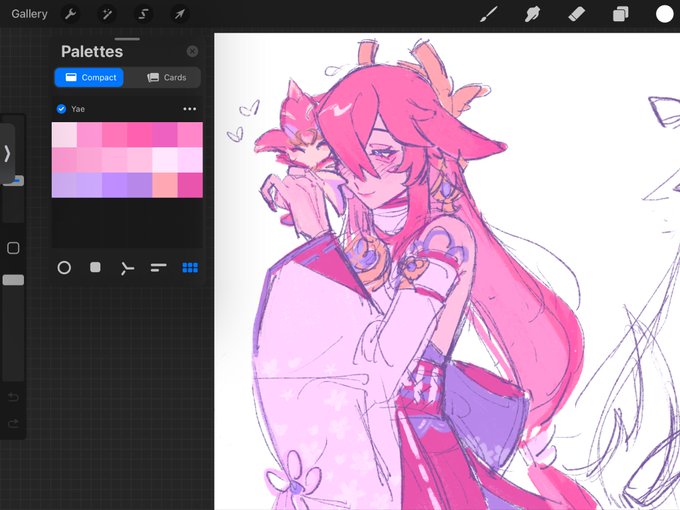Select the Eraser tool
Image resolution: width=680 pixels, height=510 pixels.
coord(576,14)
